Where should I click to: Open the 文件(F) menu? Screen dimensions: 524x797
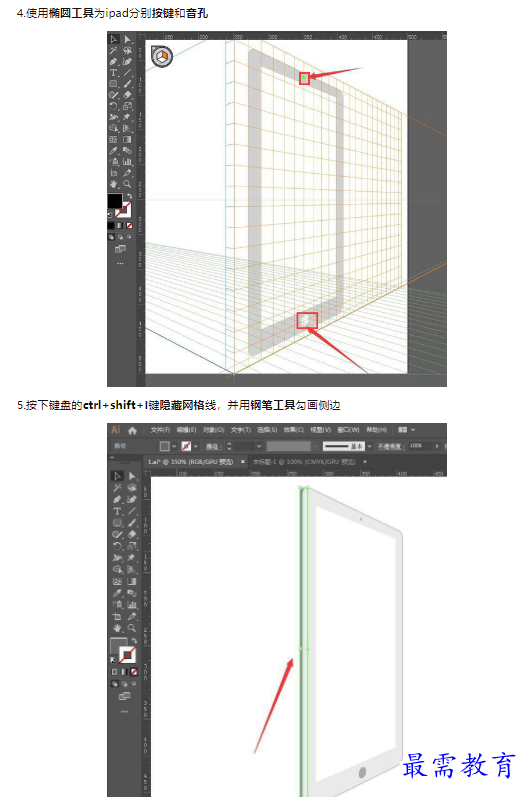[x=160, y=430]
